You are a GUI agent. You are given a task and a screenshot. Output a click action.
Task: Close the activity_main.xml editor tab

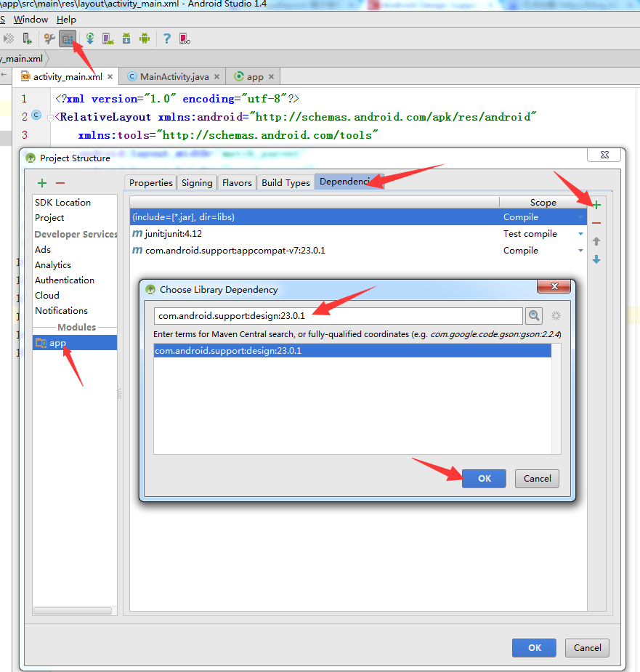pos(110,77)
